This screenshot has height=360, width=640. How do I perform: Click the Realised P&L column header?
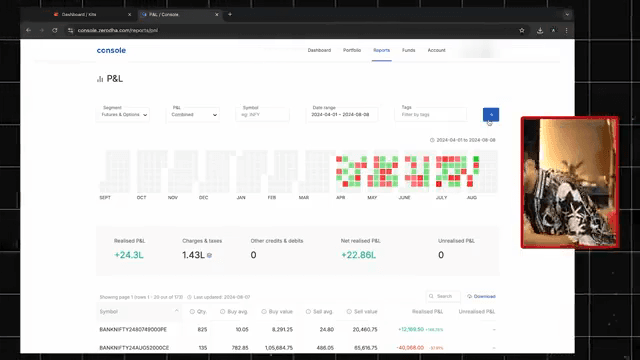tap(427, 311)
